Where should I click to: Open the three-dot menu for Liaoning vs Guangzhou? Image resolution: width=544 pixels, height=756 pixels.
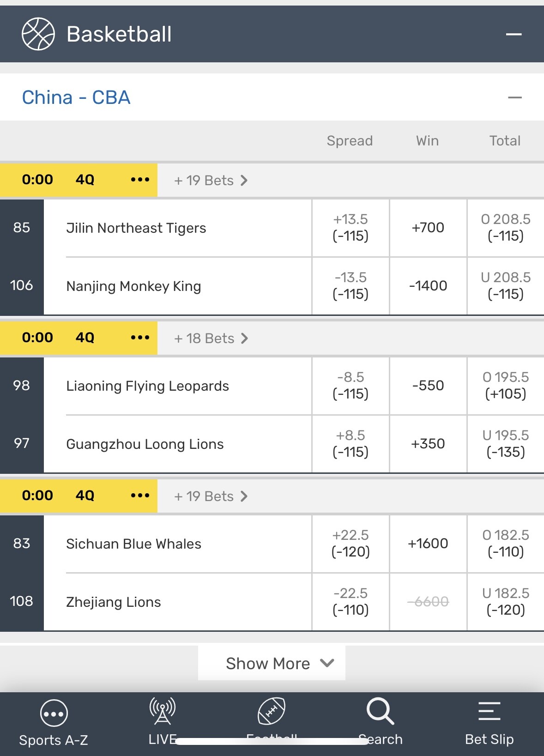coord(140,338)
